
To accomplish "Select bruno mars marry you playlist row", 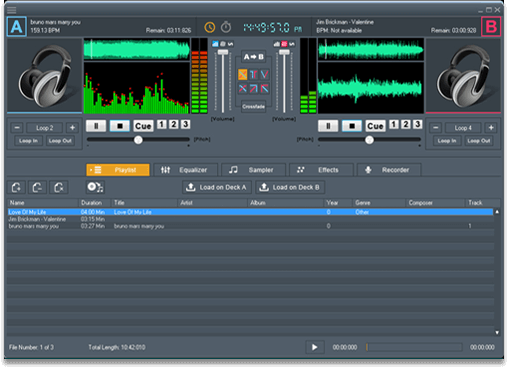I will [250, 226].
